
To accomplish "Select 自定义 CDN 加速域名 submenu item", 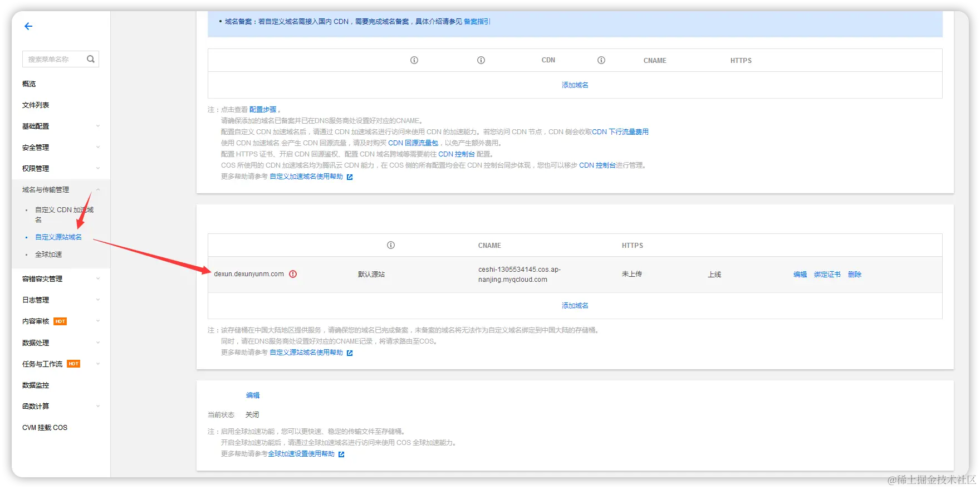I will (x=64, y=215).
